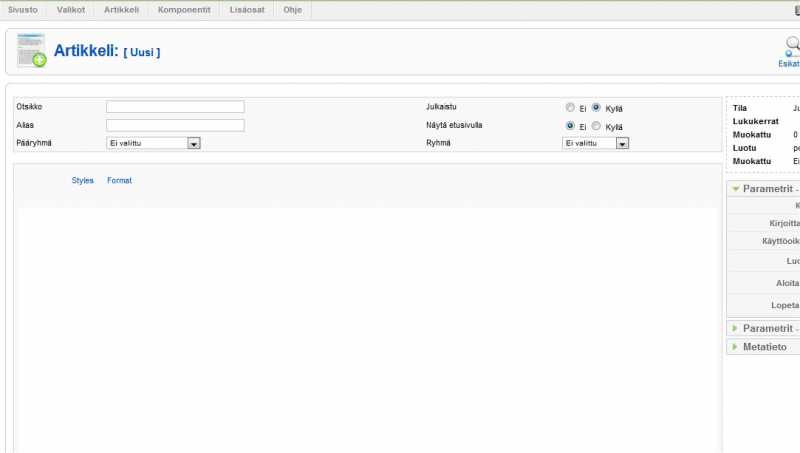Open the Format editor selector

coord(119,181)
